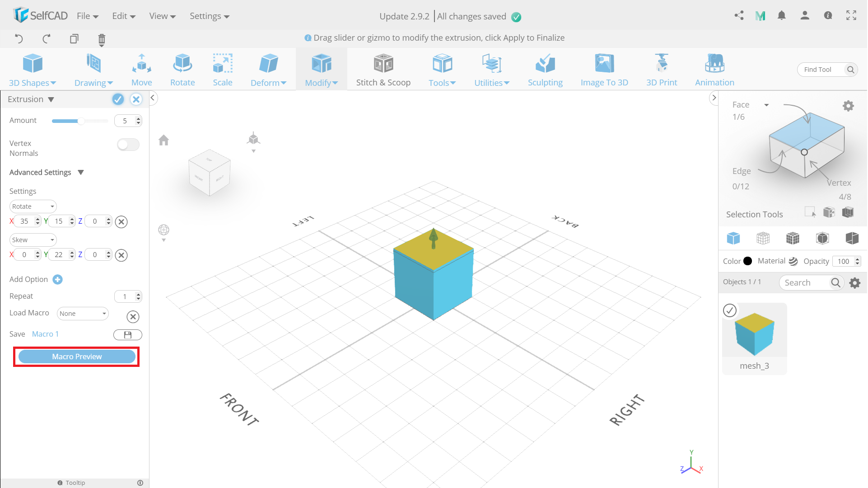Open the black Color swatch
The width and height of the screenshot is (868, 488).
pos(747,261)
